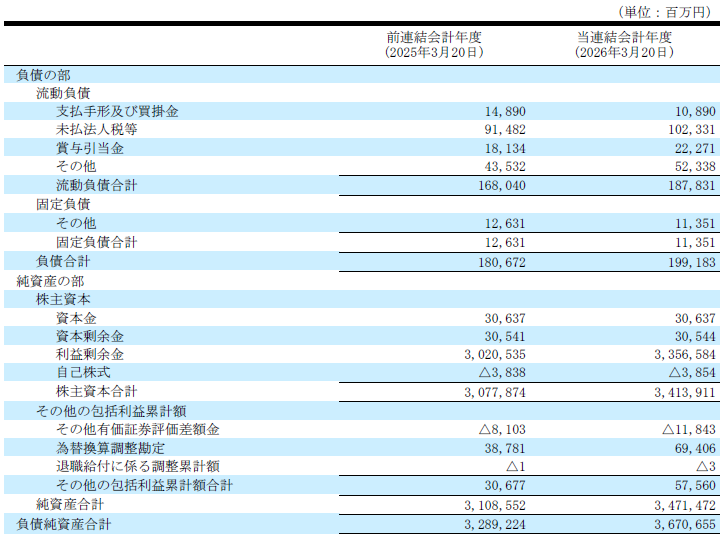
Task: Select the value 3,020,535
Action: point(495,355)
